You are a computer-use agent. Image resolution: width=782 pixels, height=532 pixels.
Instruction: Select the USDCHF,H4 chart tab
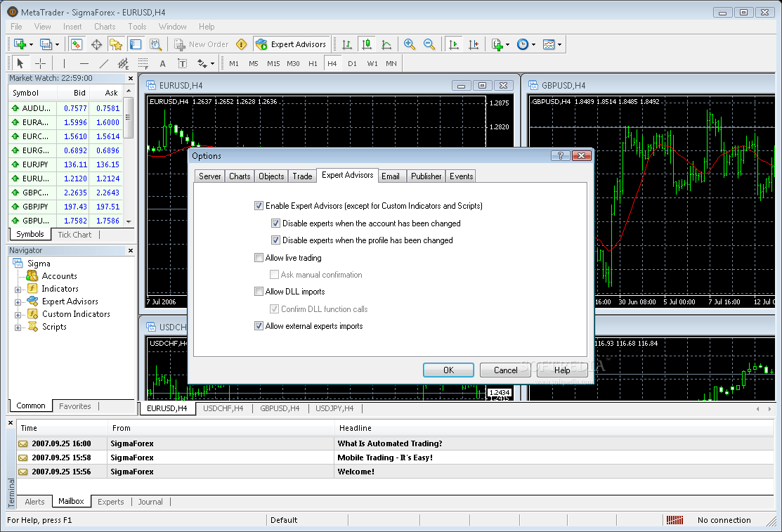(x=223, y=408)
